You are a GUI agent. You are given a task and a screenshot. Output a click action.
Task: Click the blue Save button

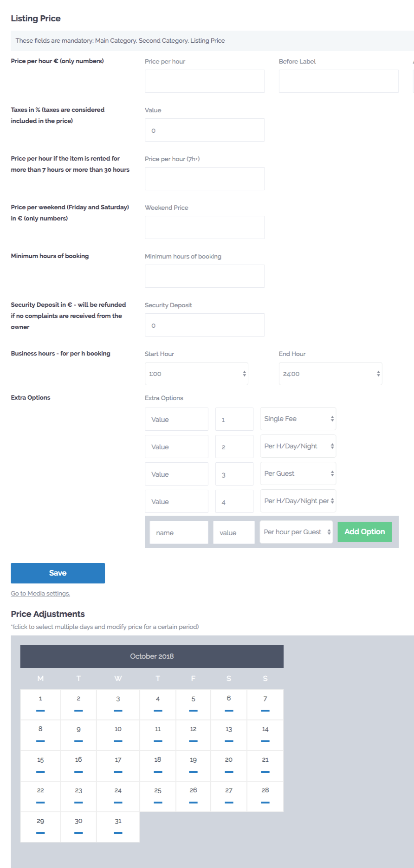(x=58, y=573)
